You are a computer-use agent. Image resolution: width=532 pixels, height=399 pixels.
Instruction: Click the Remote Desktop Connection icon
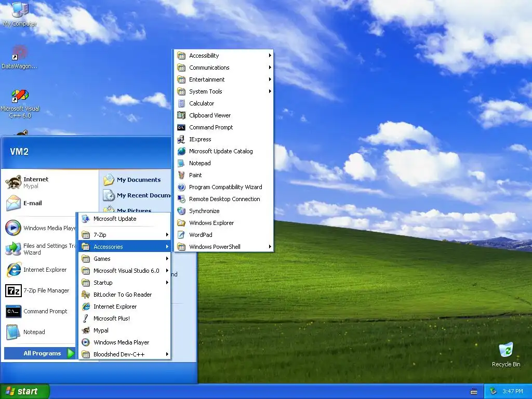click(181, 199)
